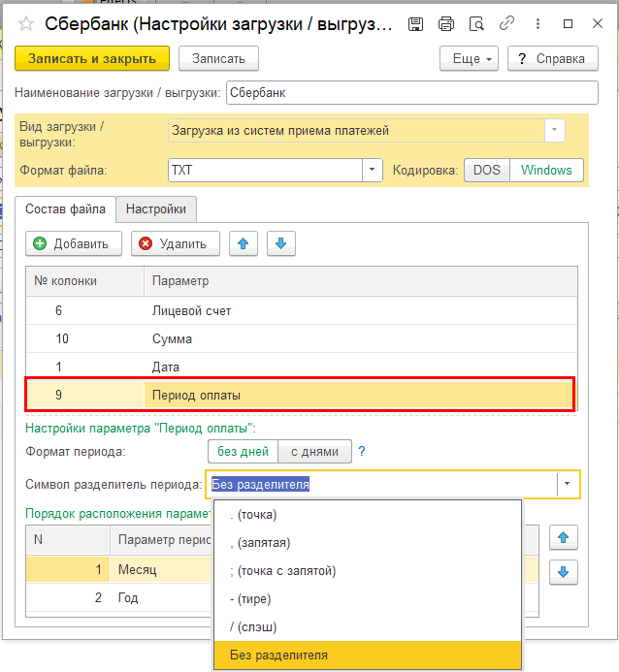Click column number 6 cell
619x672 pixels.
(x=84, y=310)
